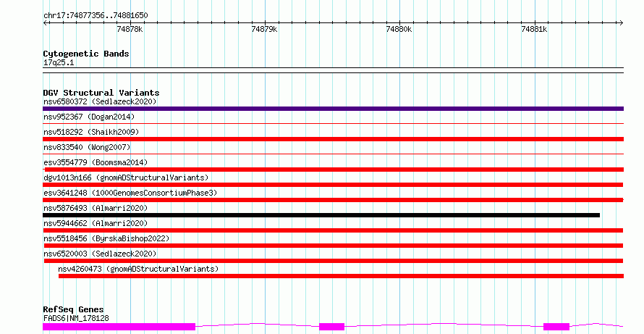
Task: Click the FADS6|NM_178128 gene label
Action: coord(76,318)
